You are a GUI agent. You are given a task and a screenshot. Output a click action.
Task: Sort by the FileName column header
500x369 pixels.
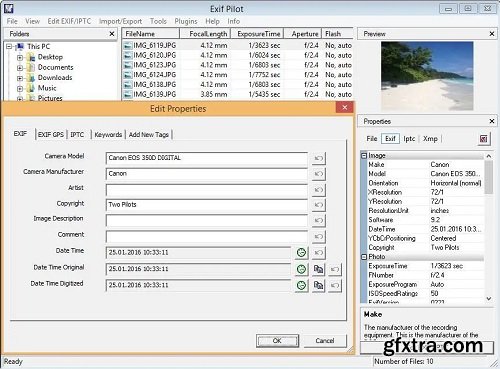coord(151,34)
